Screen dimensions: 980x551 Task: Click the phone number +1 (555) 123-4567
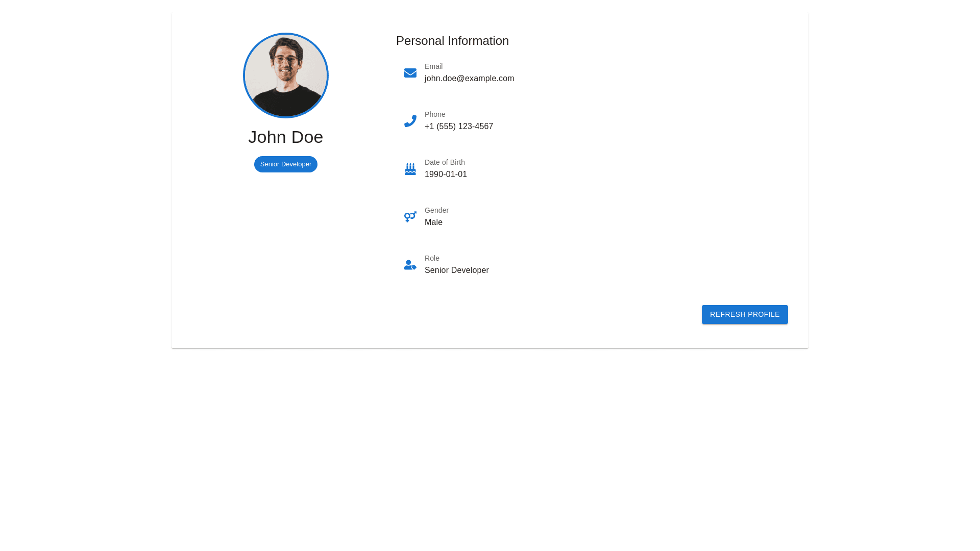tap(458, 127)
